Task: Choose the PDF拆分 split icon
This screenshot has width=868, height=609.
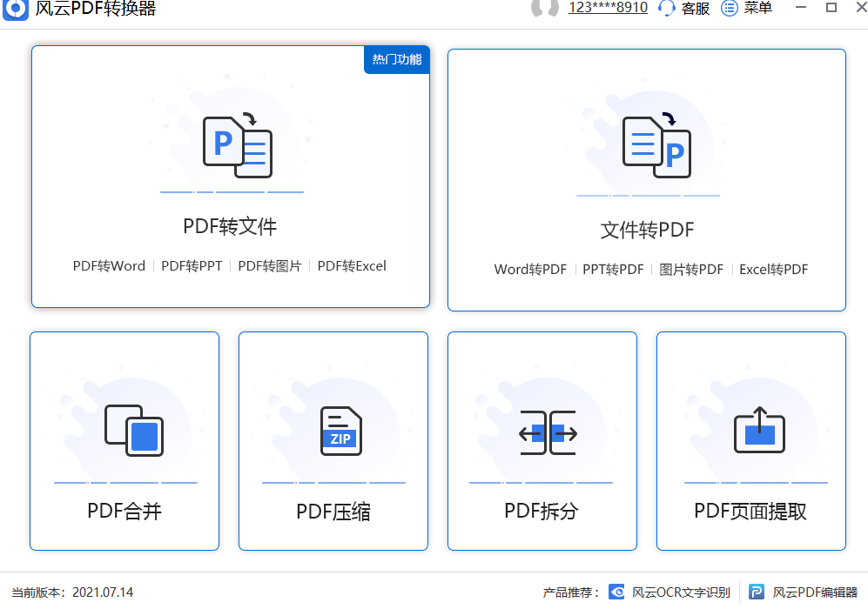Action: 548,432
